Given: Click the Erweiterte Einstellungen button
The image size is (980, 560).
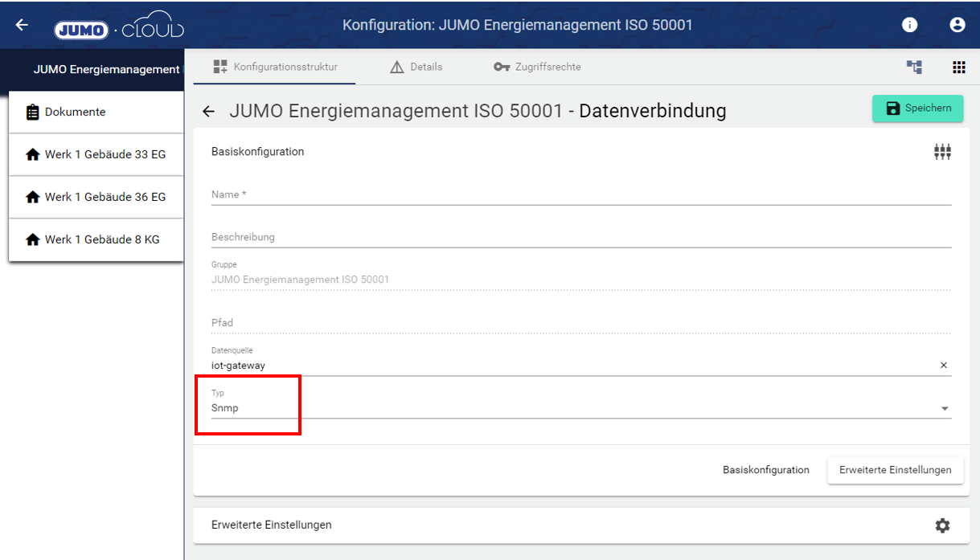Looking at the screenshot, I should point(895,470).
